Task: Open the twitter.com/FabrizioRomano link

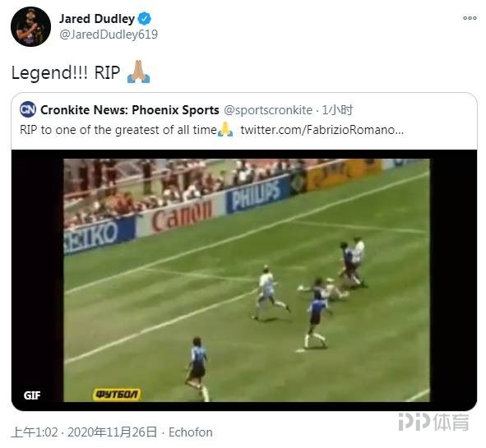Action: 322,130
